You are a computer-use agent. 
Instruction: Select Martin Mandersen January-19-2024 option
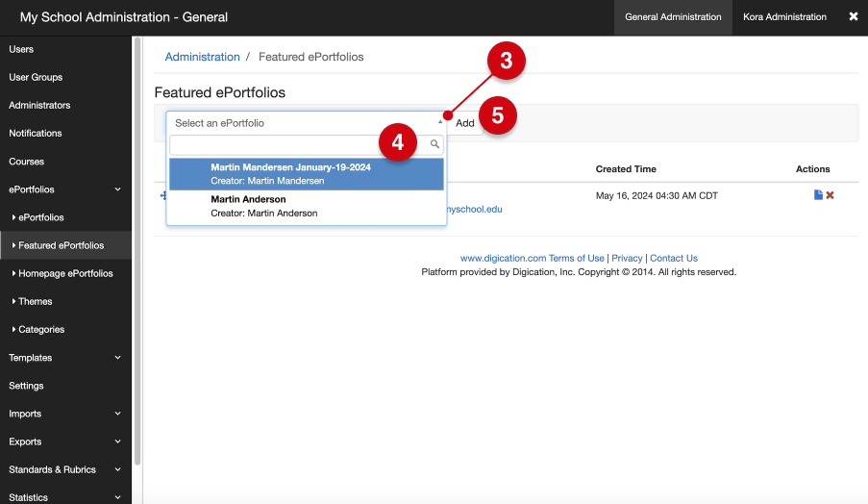[x=306, y=174]
